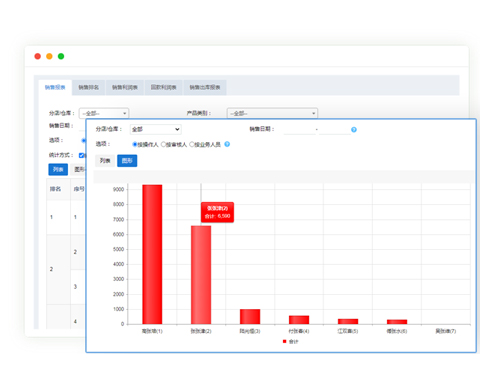Select the 按业务人员 radio button
Screen dimensions: 480x372
[x=192, y=144]
